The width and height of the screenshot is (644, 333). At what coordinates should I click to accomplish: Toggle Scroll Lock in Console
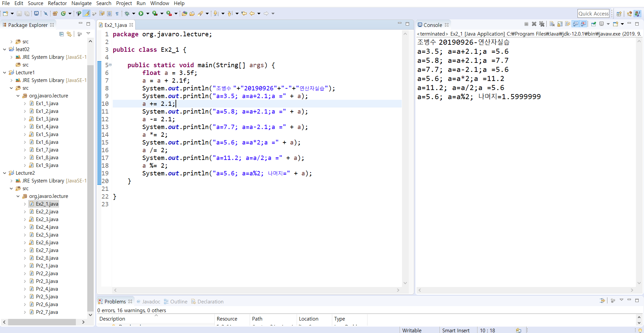[560, 24]
